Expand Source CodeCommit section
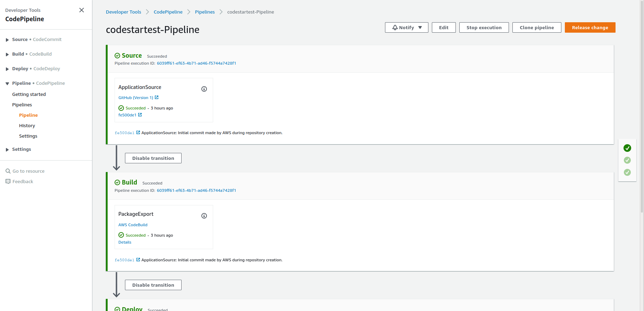This screenshot has width=644, height=311. coord(7,40)
